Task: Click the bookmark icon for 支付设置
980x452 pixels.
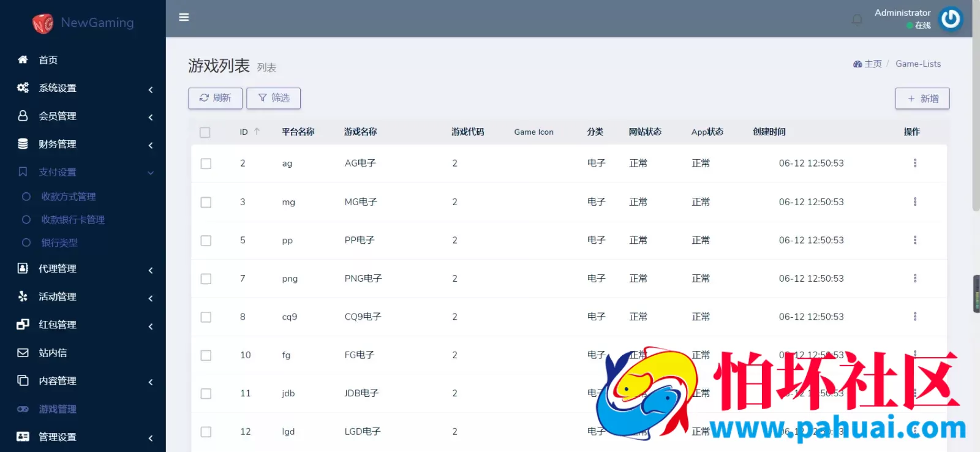Action: pyautogui.click(x=23, y=172)
